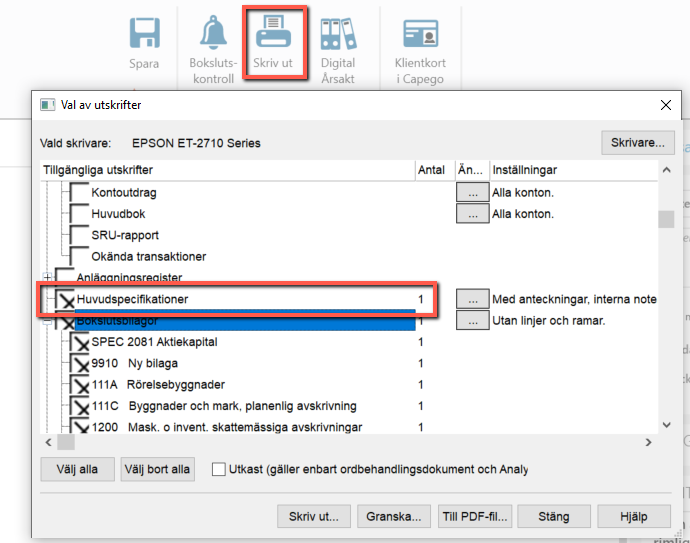Viewport: 690px width, 543px height.
Task: Click the dialog icon beside Val av utskrifter
Action: pos(48,105)
